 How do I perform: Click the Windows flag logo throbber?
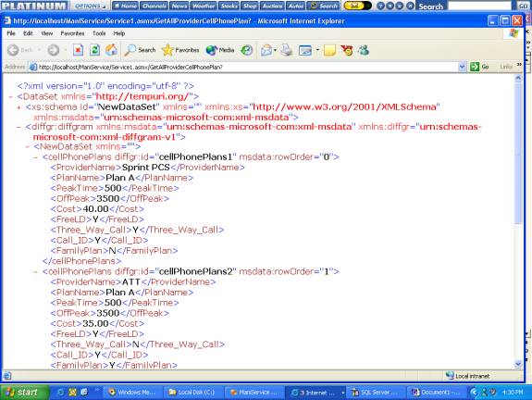(513, 33)
